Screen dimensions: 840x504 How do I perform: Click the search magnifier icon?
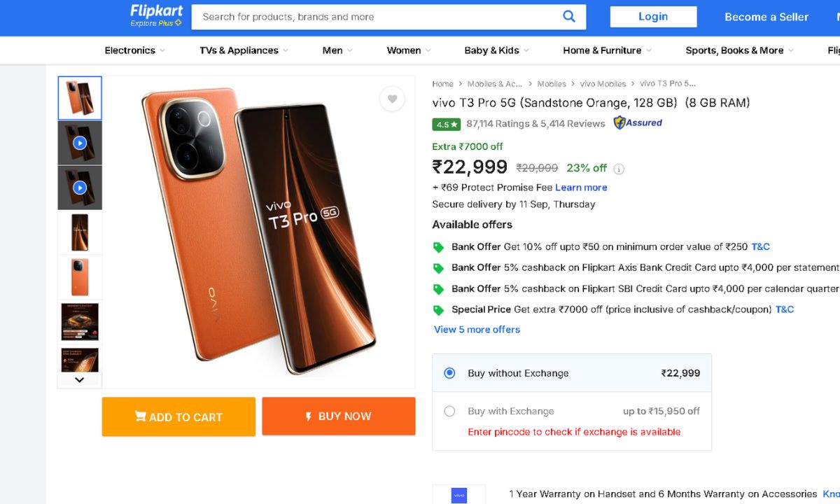(569, 17)
